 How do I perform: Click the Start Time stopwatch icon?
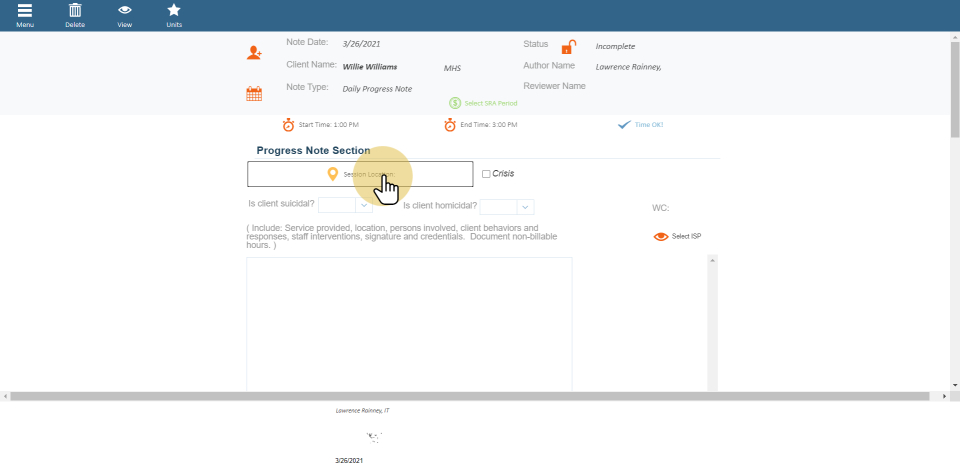288,125
